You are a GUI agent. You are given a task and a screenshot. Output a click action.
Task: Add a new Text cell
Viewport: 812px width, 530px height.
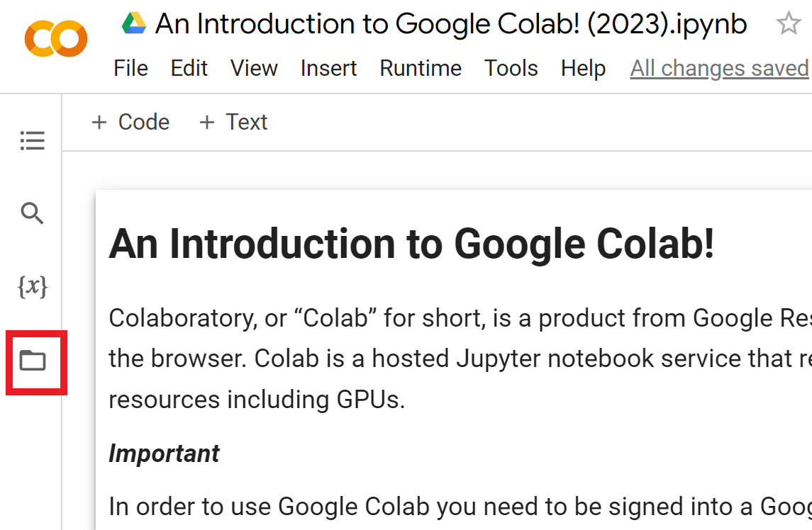tap(233, 122)
